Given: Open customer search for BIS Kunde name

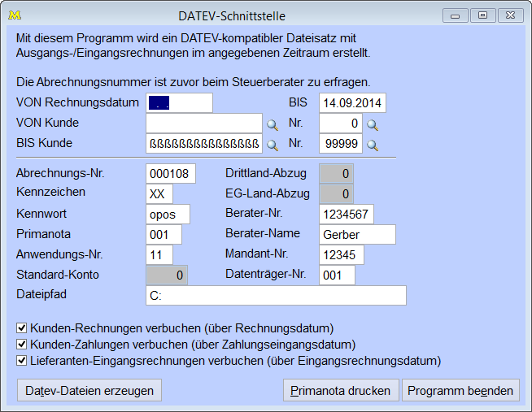Looking at the screenshot, I should (x=273, y=145).
